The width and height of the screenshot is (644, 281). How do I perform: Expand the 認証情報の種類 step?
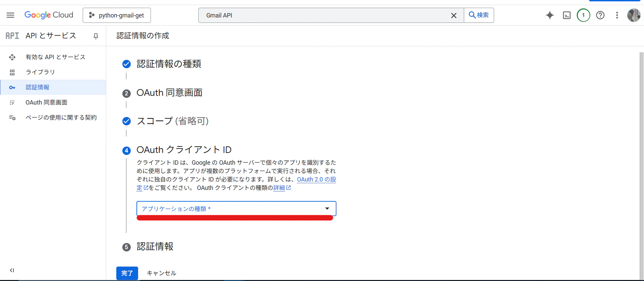[169, 64]
